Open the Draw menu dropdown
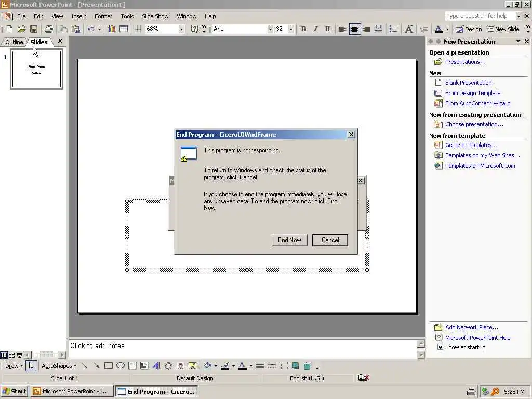Screen dimensions: 532x399 point(14,366)
